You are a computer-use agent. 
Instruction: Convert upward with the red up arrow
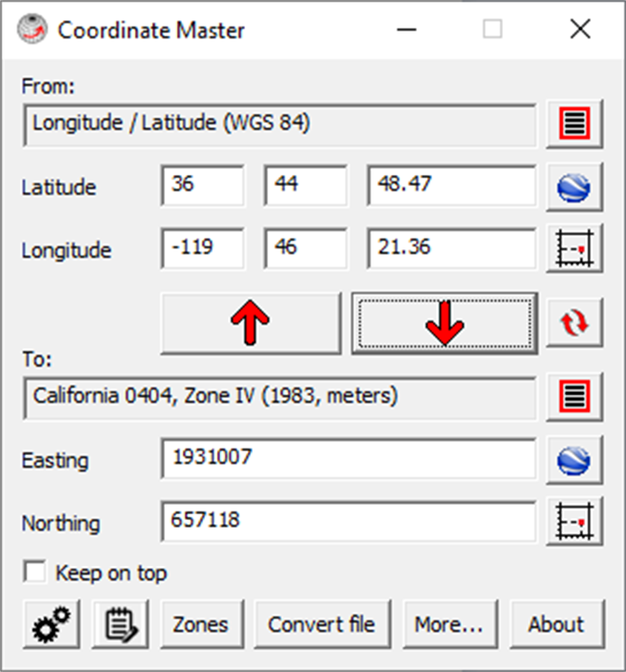point(251,323)
